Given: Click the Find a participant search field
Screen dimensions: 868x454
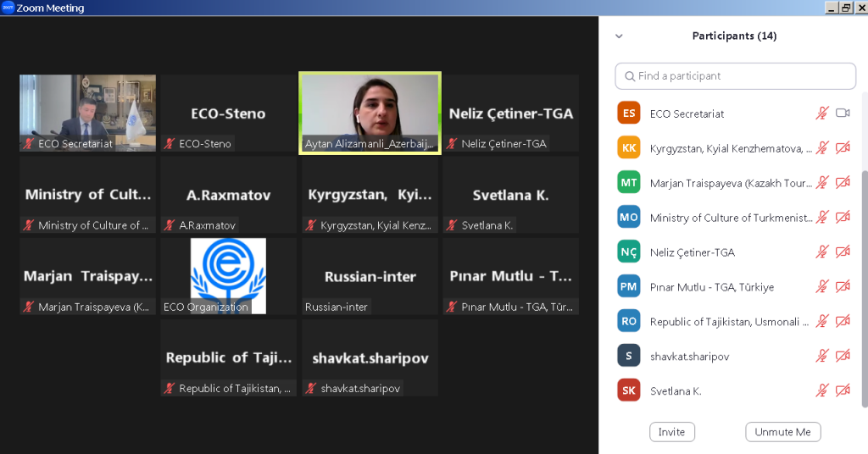Looking at the screenshot, I should [735, 76].
